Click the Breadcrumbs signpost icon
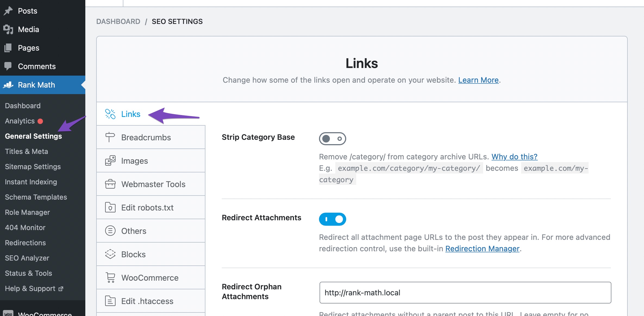 [x=110, y=137]
